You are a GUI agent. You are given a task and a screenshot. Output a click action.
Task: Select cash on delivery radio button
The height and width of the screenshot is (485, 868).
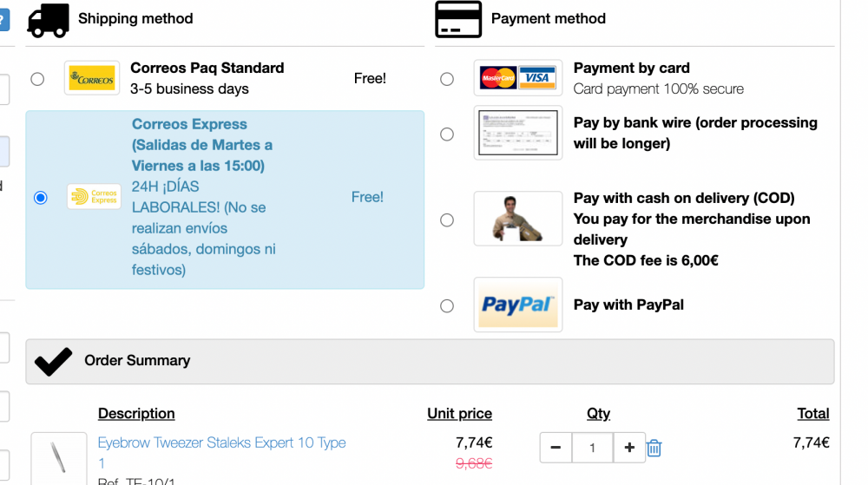click(447, 220)
